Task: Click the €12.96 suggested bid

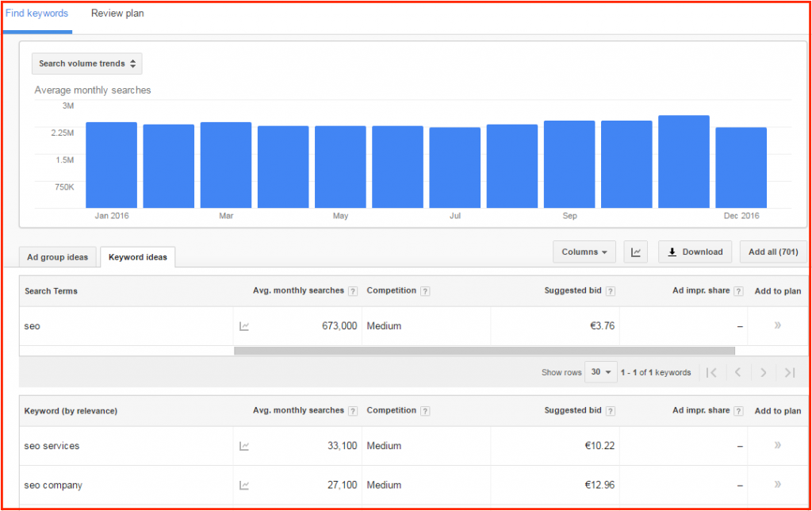Action: (599, 485)
